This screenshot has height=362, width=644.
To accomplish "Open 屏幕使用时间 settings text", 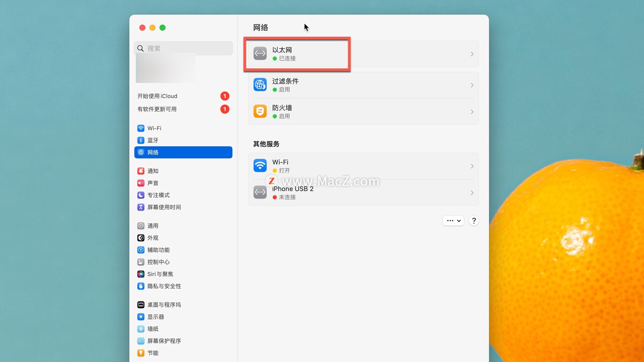I will pos(164,207).
